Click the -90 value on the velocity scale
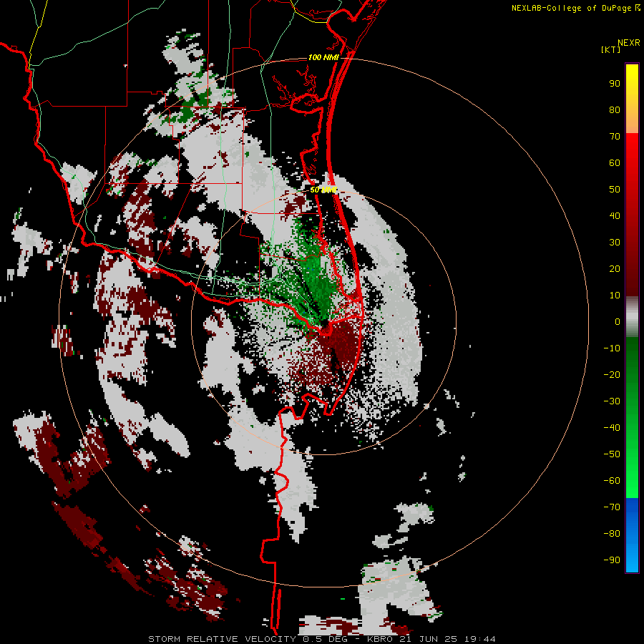644x644 pixels. [612, 560]
